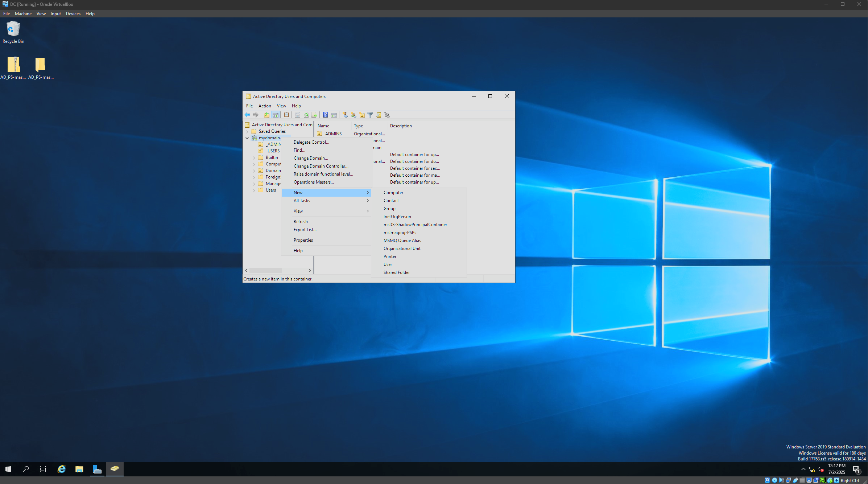868x484 pixels.
Task: Open Server Manager from the taskbar
Action: [97, 469]
